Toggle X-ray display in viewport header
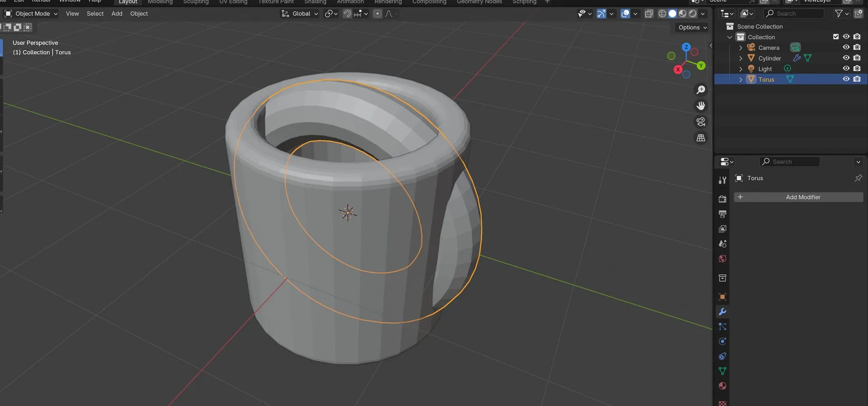 point(649,14)
